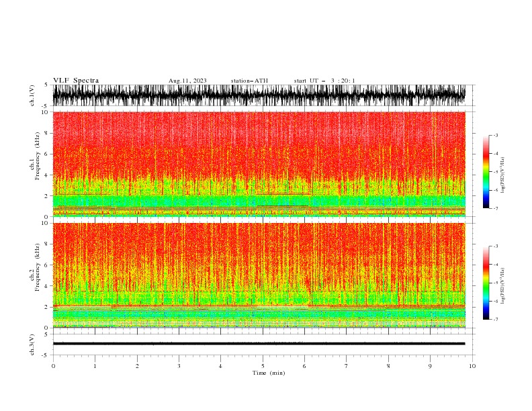Click the ch.1 frequency axis "10" tick label
532x411 pixels.
click(46, 112)
